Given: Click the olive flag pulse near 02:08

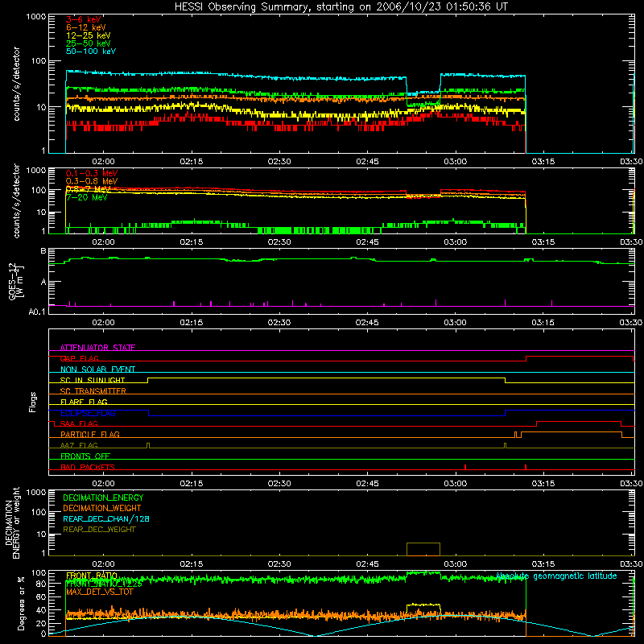Looking at the screenshot, I should (148, 445).
